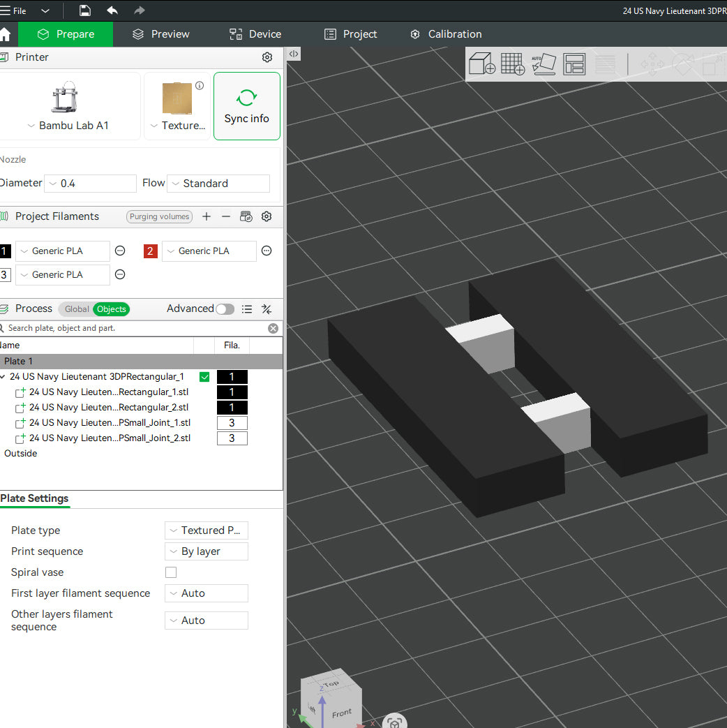Add a filament with plus icon
Image resolution: width=727 pixels, height=728 pixels.
click(x=207, y=216)
